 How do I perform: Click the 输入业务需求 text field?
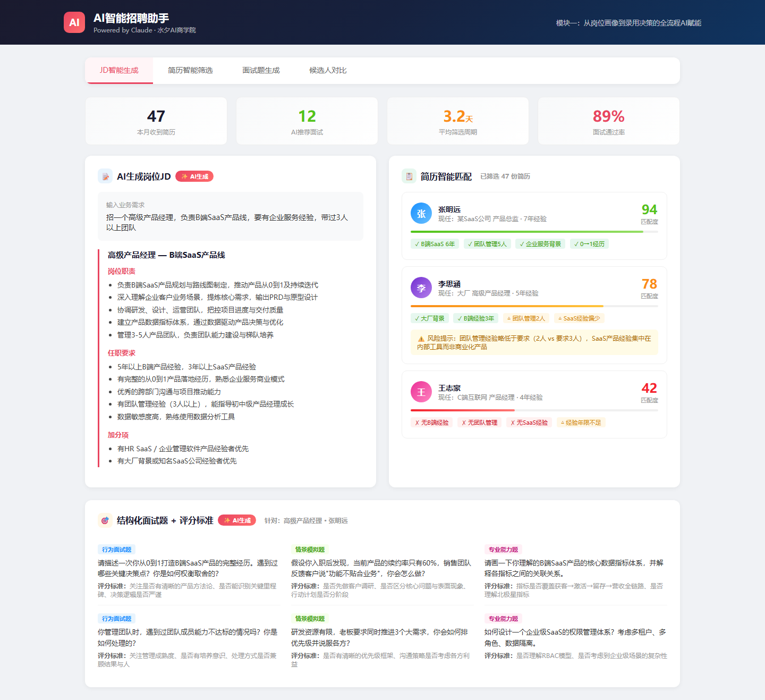pyautogui.click(x=231, y=217)
